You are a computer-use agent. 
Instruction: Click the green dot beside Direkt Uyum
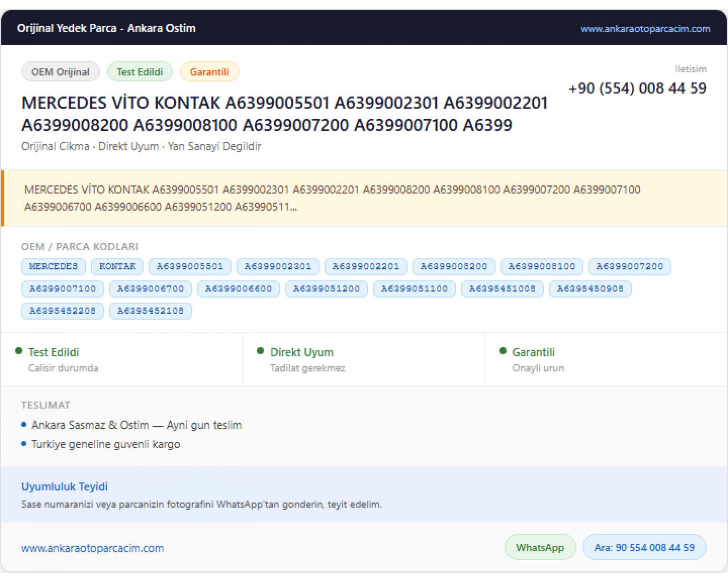(260, 351)
